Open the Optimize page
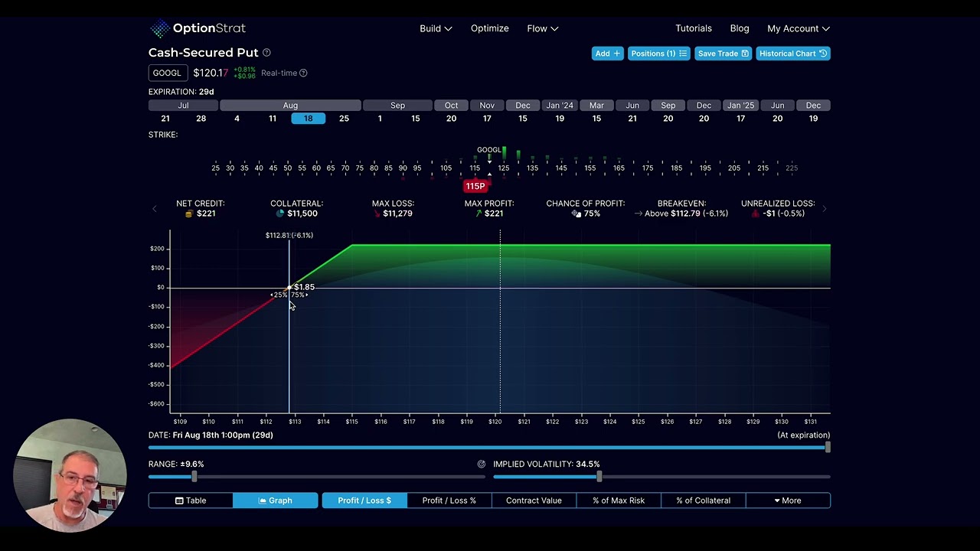The height and width of the screenshot is (551, 980). [x=490, y=28]
